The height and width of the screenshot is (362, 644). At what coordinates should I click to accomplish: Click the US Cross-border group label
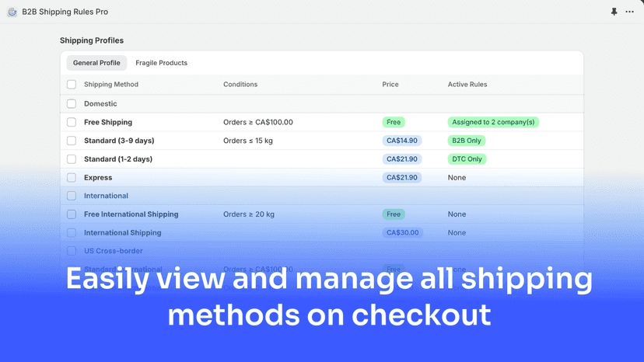click(x=114, y=251)
